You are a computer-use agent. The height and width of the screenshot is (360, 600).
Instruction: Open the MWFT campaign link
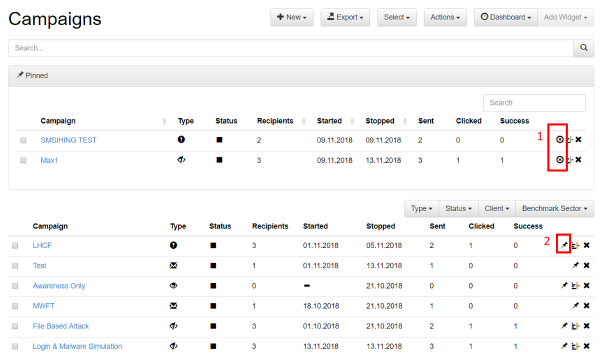coord(43,306)
